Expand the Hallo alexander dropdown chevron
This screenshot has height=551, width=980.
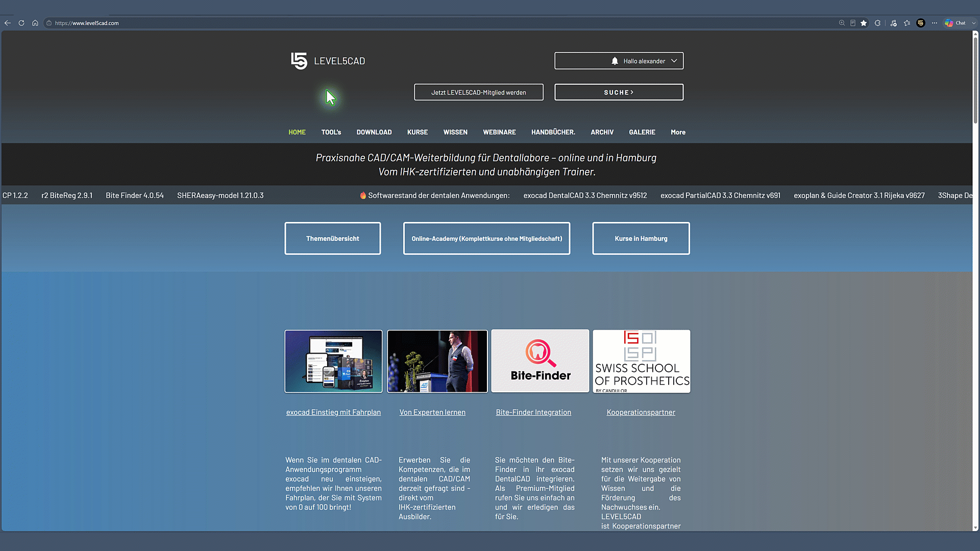tap(674, 61)
